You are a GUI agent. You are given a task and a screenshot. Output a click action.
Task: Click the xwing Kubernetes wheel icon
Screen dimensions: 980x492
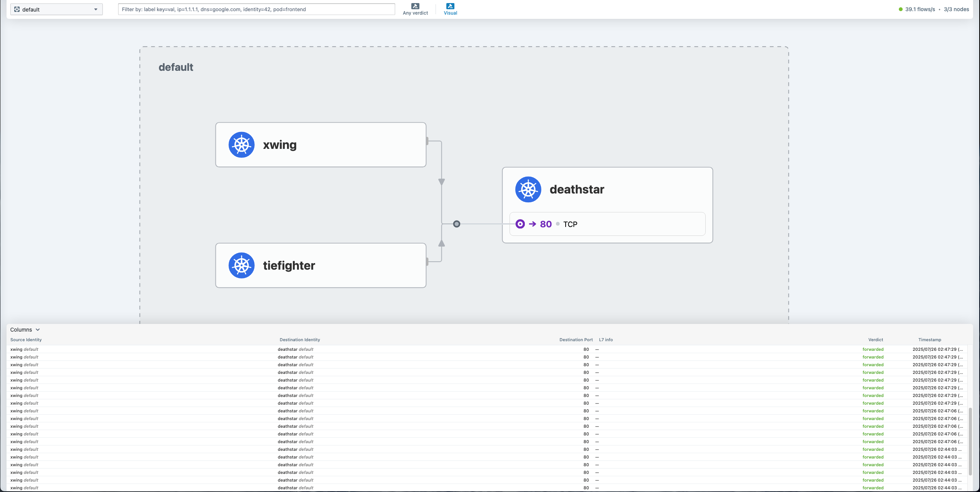[x=241, y=145]
